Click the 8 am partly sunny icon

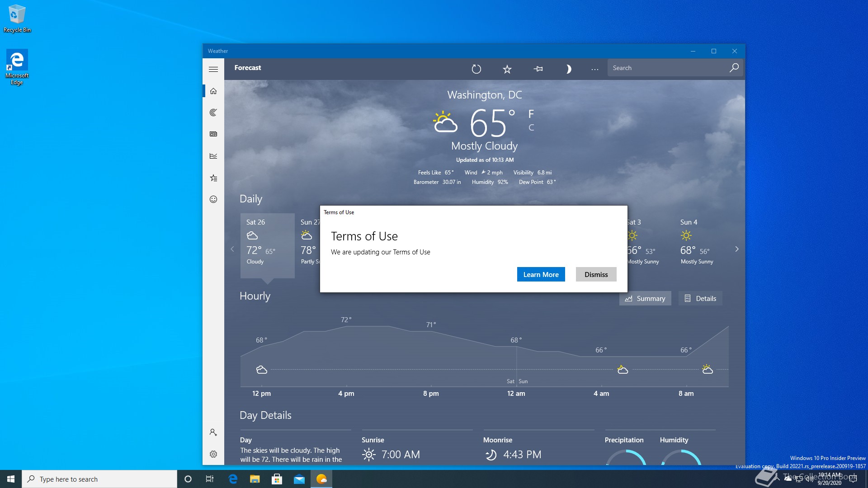click(708, 370)
